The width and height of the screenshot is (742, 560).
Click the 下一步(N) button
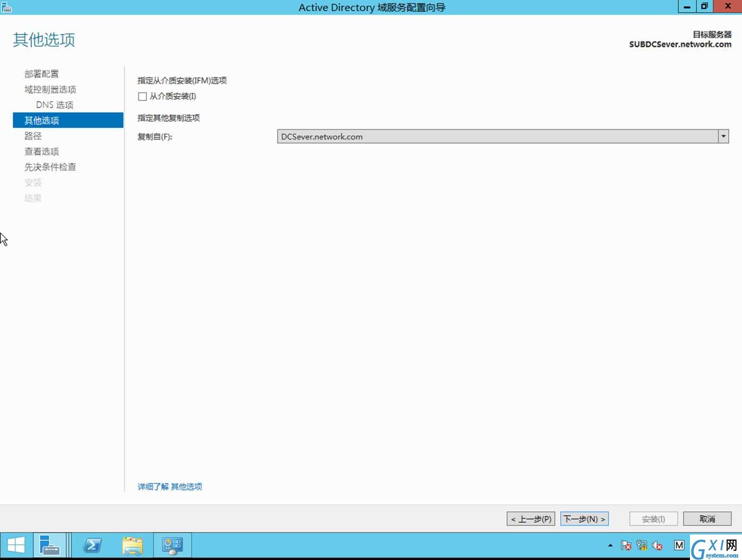click(584, 519)
